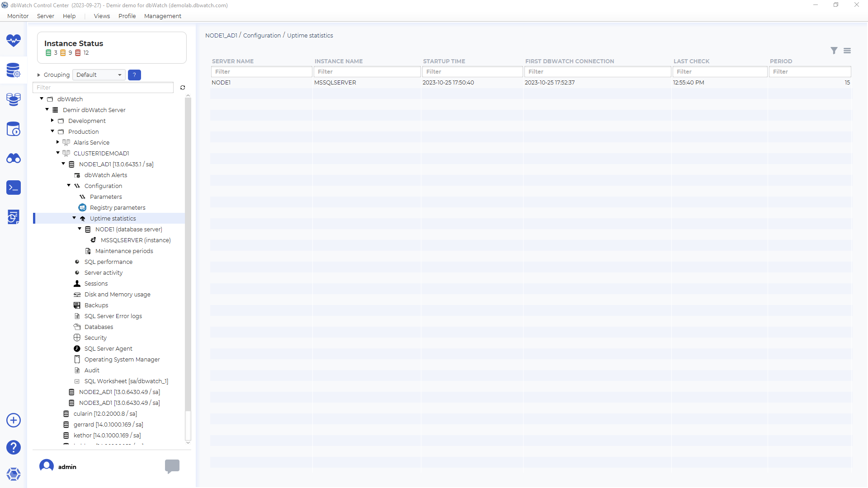Click the refresh icon next to the tree filter
868x488 pixels.
click(x=183, y=88)
